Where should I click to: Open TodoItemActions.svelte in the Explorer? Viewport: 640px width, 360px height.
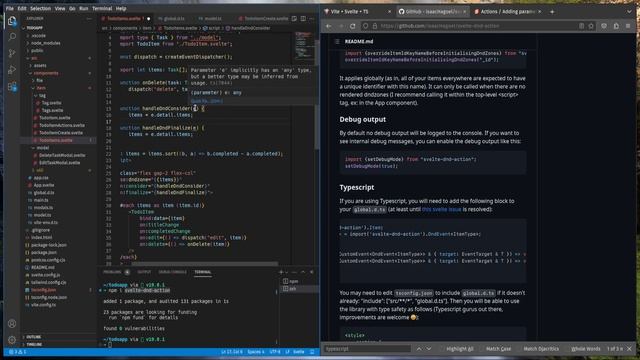[61, 125]
